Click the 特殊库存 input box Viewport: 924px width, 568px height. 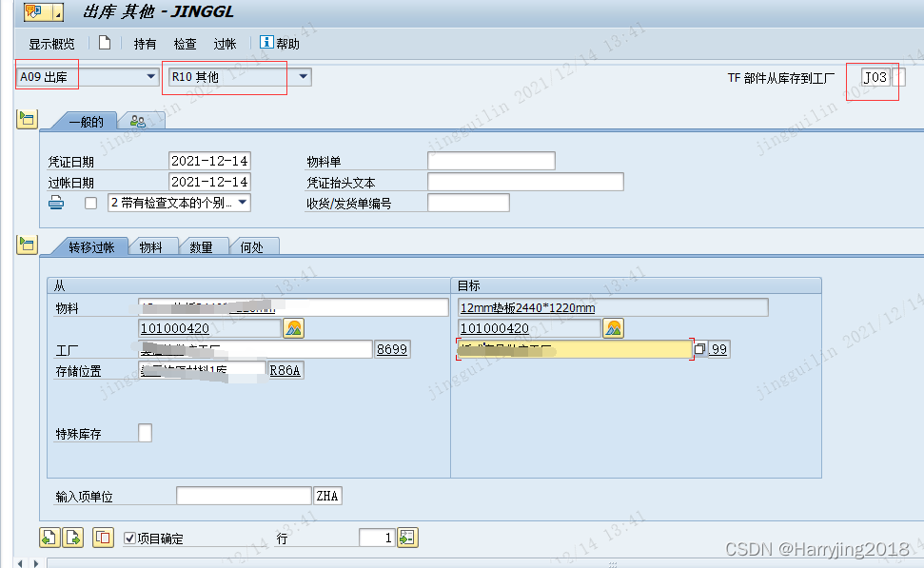click(145, 433)
